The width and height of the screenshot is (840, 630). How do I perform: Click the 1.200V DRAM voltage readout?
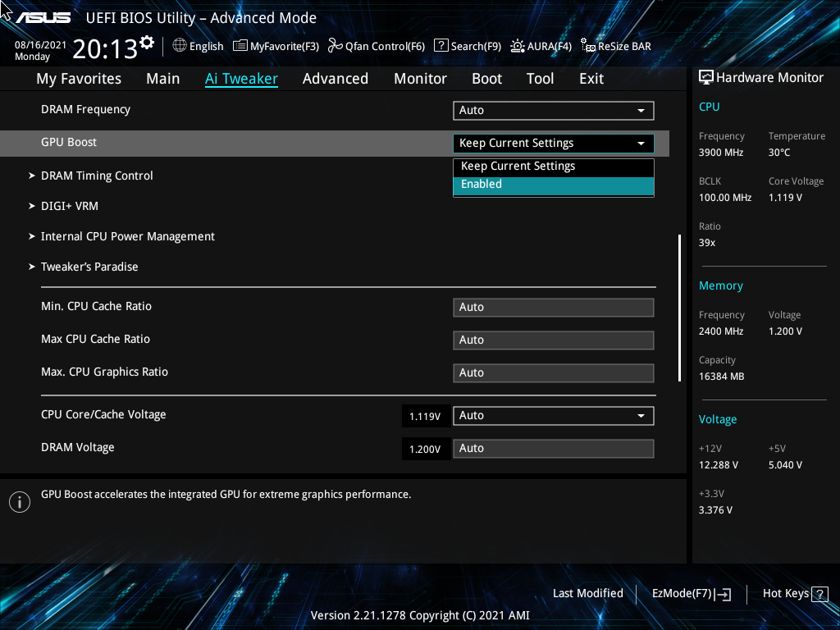(x=425, y=449)
